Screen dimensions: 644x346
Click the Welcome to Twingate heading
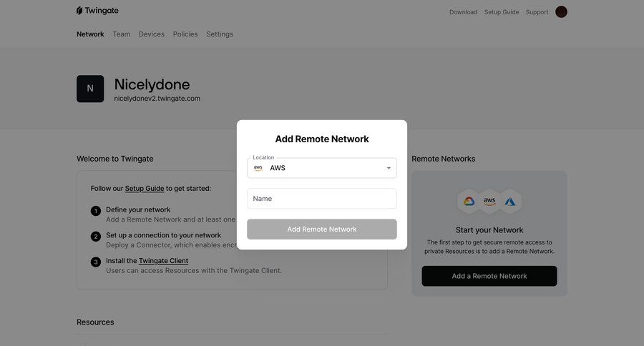click(115, 159)
